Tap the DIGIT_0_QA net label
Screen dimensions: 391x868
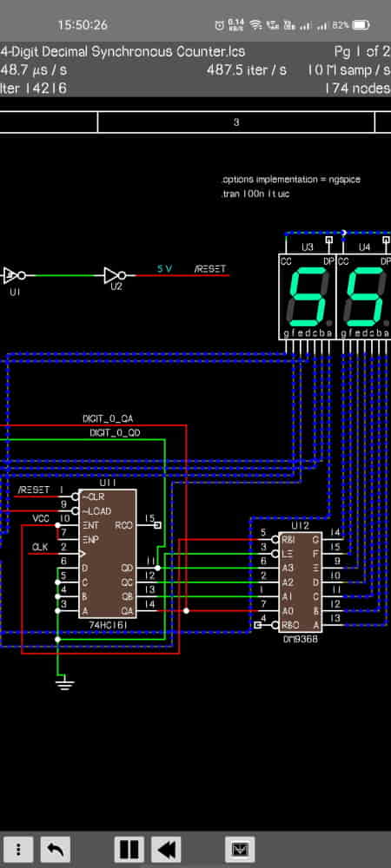click(108, 419)
